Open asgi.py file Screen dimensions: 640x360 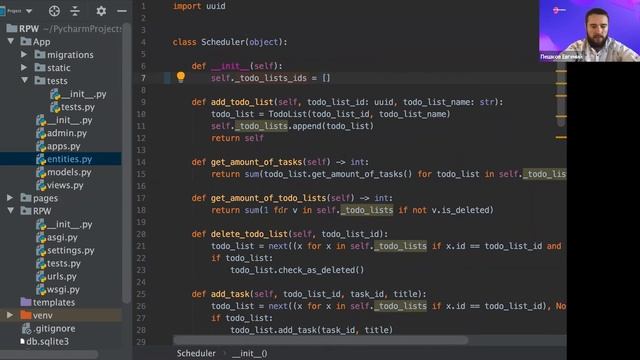coord(62,237)
